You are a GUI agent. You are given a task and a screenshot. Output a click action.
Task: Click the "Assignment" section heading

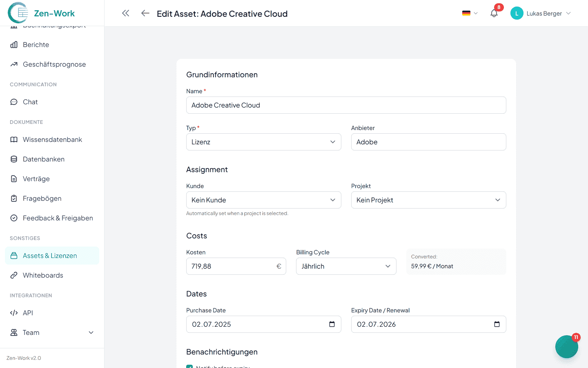click(x=207, y=169)
